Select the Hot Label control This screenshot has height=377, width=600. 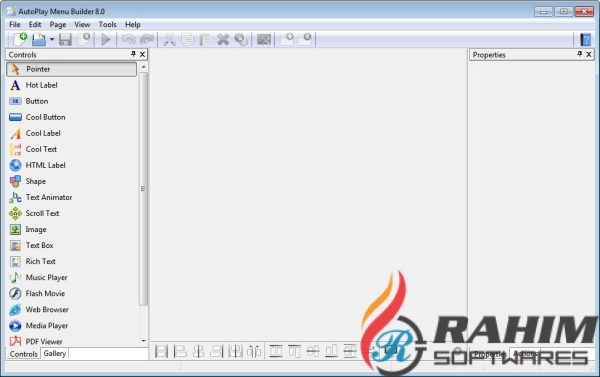pos(71,85)
